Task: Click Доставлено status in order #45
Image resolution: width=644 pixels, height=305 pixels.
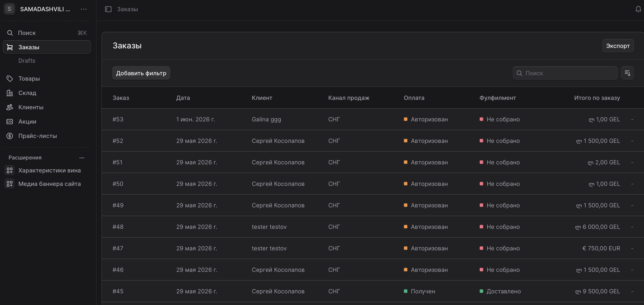Action: coord(500,291)
